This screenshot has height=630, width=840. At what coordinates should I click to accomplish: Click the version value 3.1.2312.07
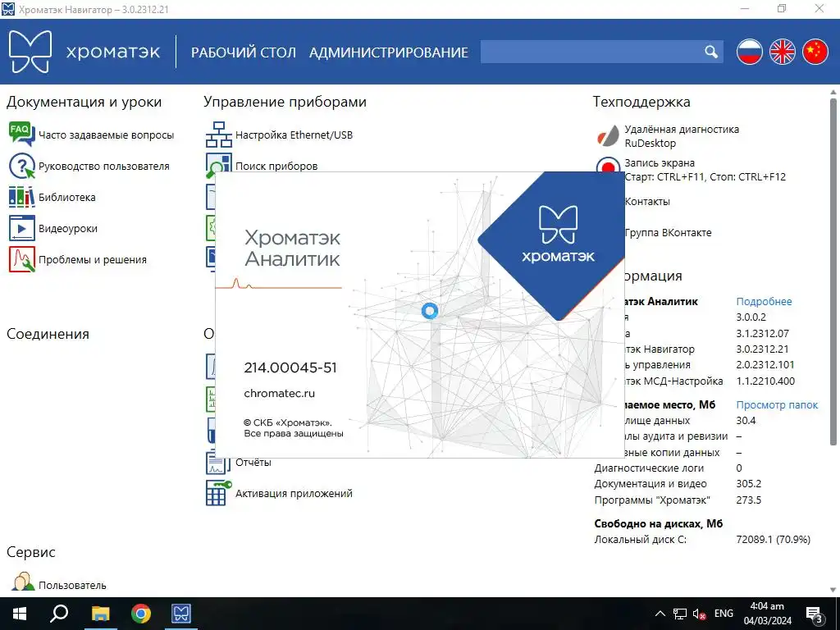[x=762, y=333]
